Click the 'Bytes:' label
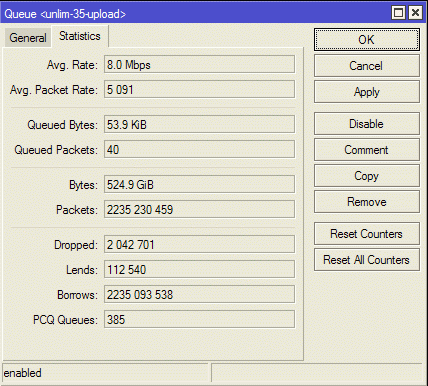428x386 pixels. 83,185
